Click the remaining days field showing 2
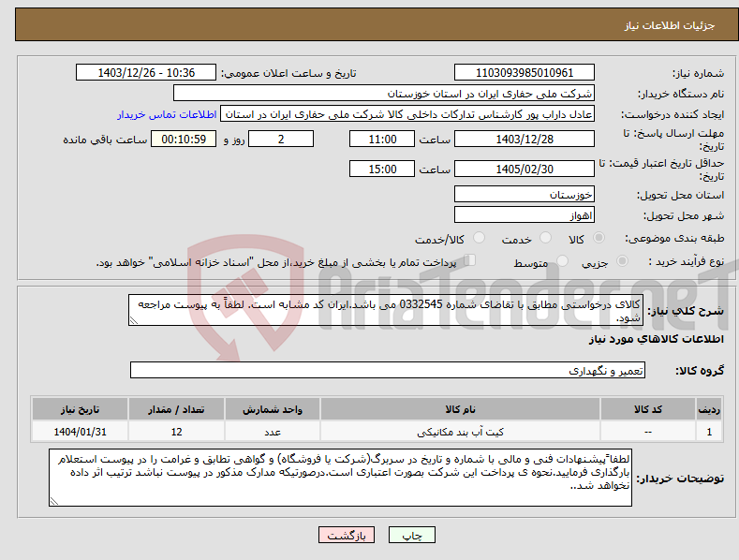The height and width of the screenshot is (560, 739). (281, 139)
